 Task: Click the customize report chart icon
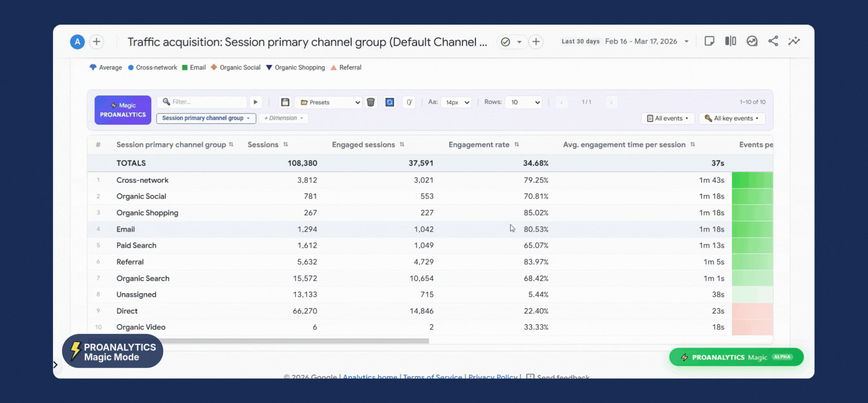pyautogui.click(x=752, y=41)
